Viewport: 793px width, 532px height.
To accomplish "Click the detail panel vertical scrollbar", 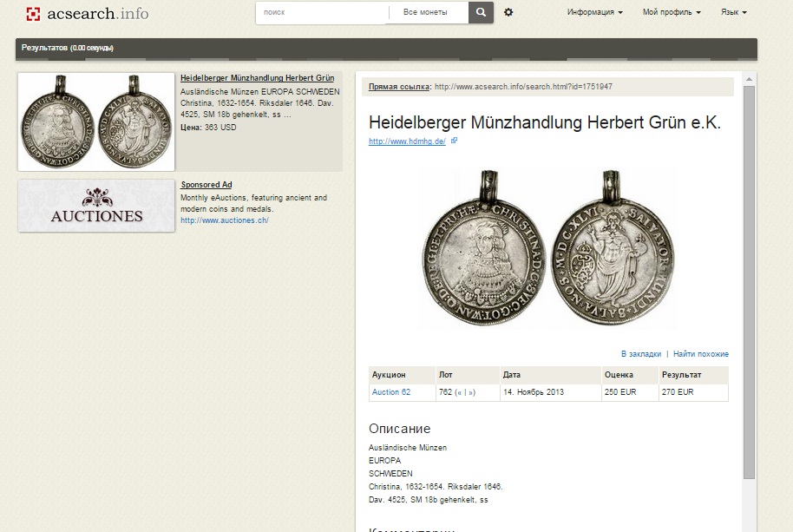I will 749,282.
